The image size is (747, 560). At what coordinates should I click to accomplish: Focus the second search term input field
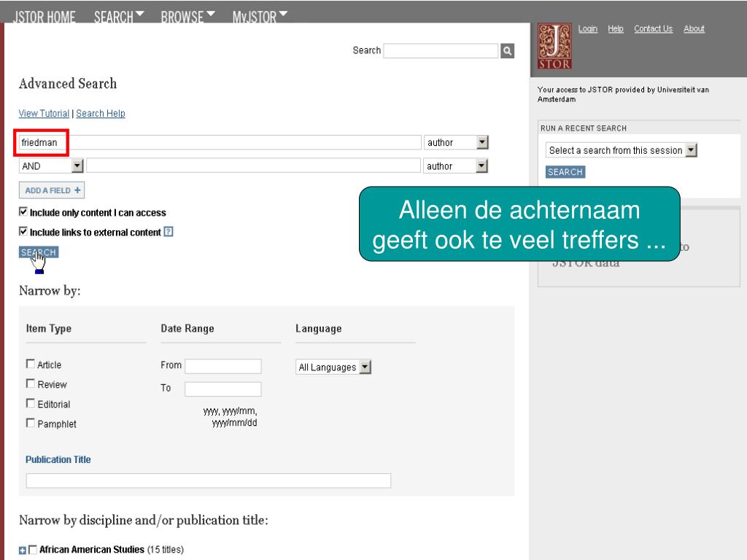[253, 166]
